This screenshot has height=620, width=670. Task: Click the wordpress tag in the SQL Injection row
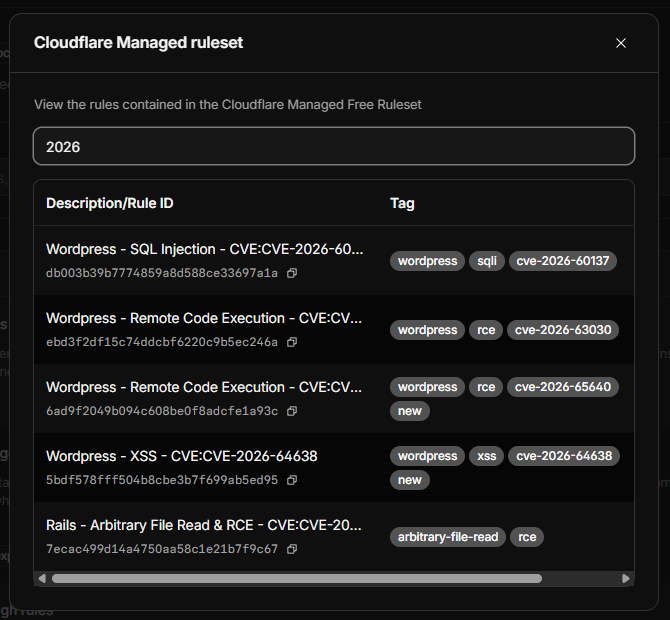coord(427,261)
